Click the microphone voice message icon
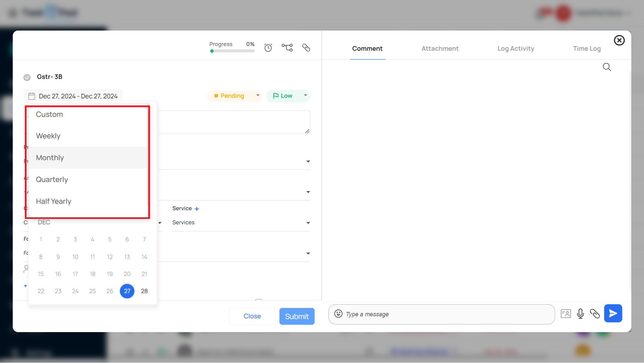The height and width of the screenshot is (363, 644). click(580, 314)
